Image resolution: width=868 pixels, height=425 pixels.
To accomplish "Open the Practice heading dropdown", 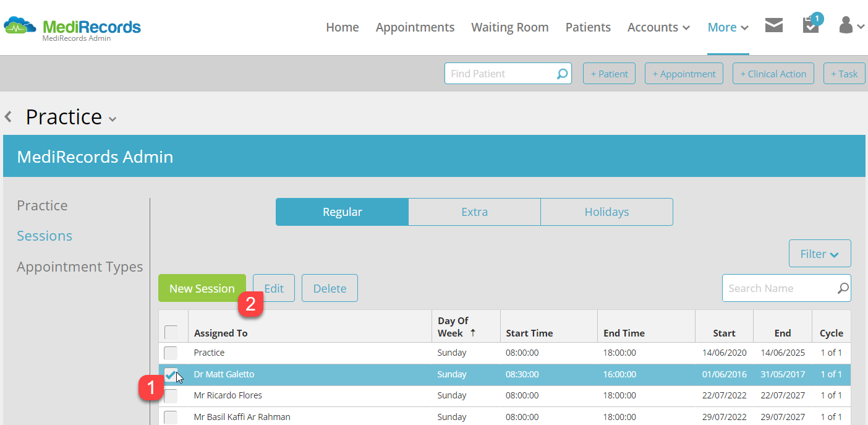I will coord(112,119).
